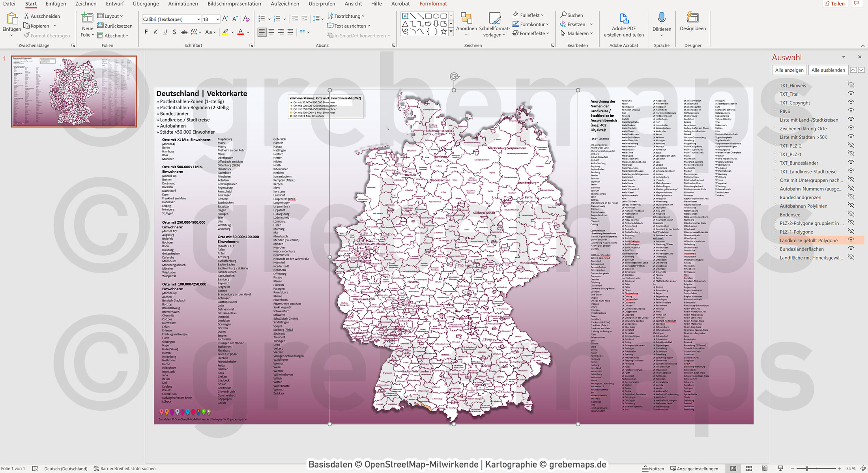
Task: Apply bold formatting with the Fett icon
Action: (x=146, y=32)
